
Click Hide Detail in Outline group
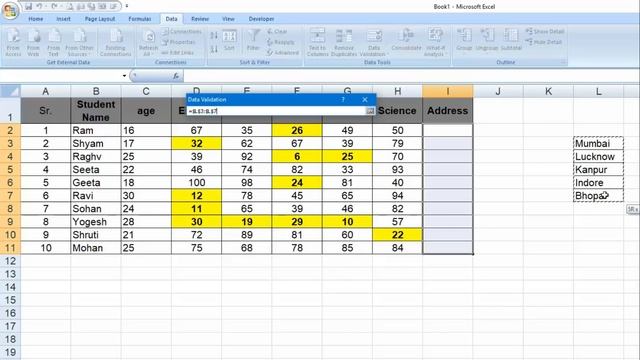point(544,42)
